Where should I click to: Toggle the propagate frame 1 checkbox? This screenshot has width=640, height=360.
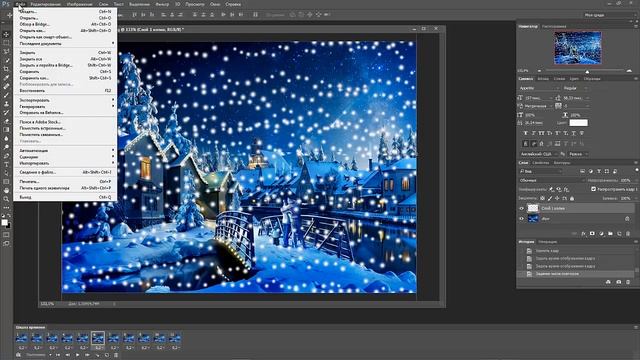coord(593,189)
